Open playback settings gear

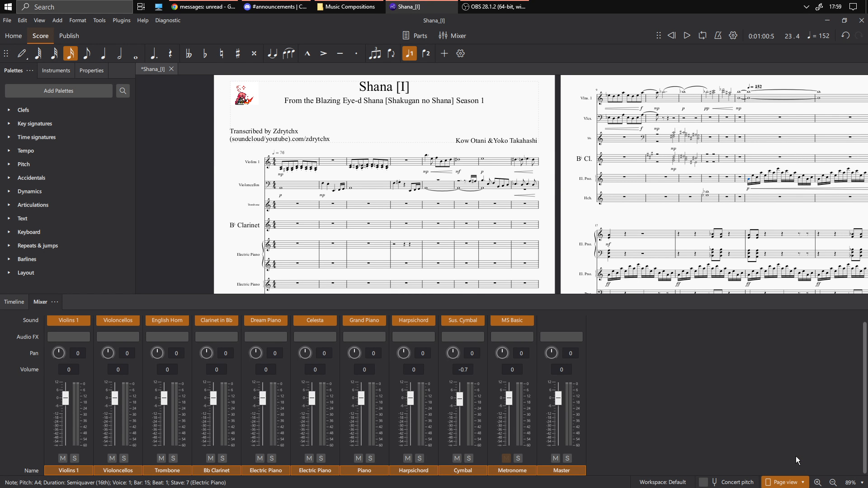pyautogui.click(x=733, y=36)
